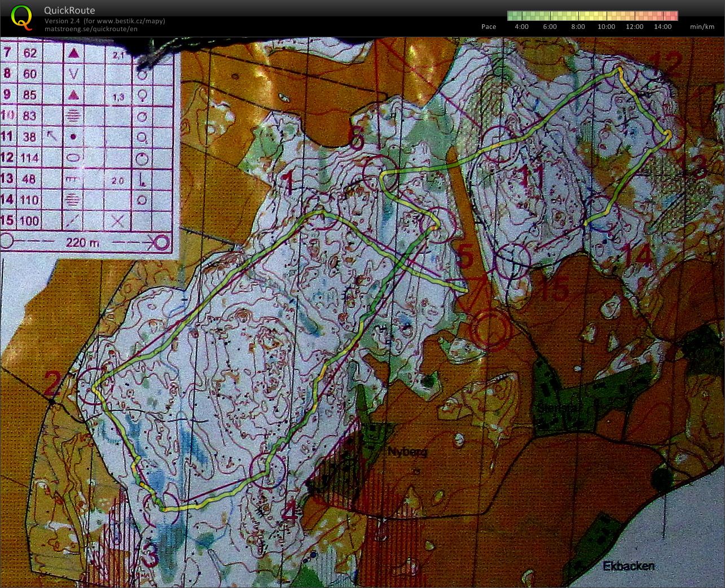
Task: Click the marsh symbol in row 14
Action: pyautogui.click(x=72, y=199)
